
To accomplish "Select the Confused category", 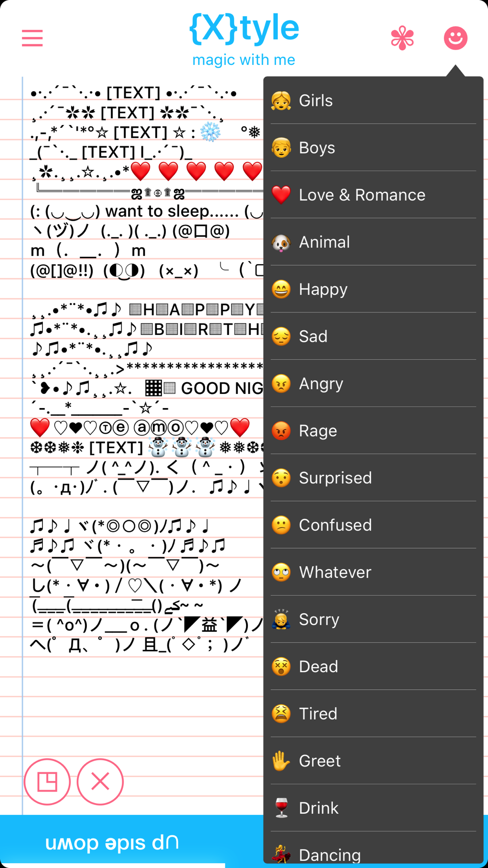I will 373,525.
